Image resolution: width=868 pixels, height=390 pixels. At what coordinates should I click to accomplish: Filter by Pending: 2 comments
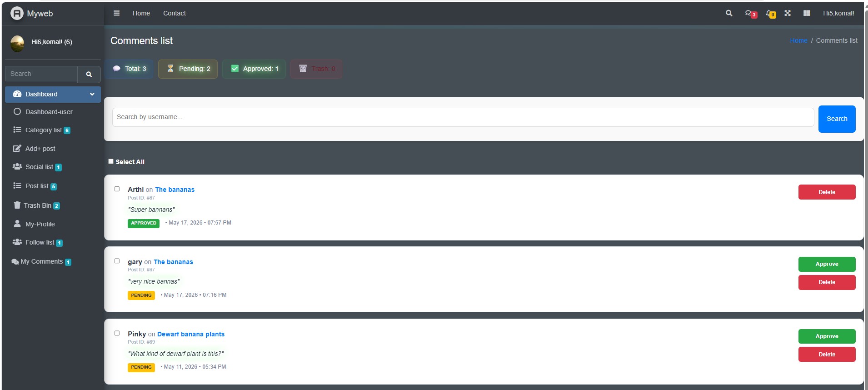click(188, 69)
